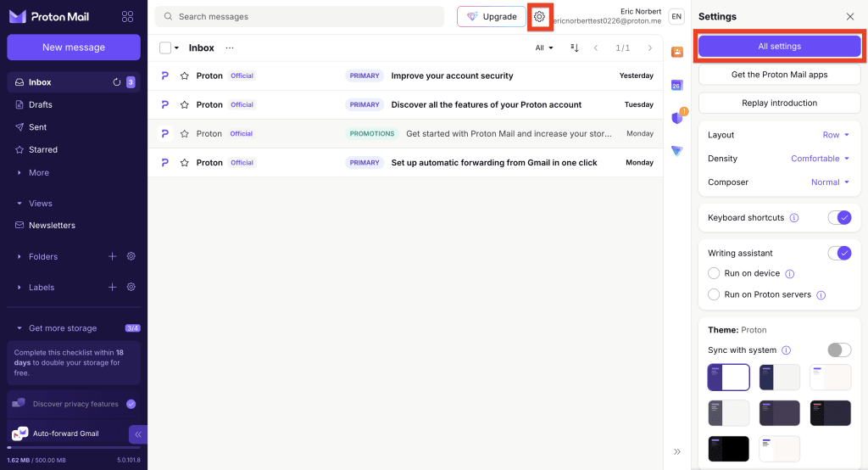Open All settings
The width and height of the screenshot is (868, 470).
pyautogui.click(x=780, y=46)
